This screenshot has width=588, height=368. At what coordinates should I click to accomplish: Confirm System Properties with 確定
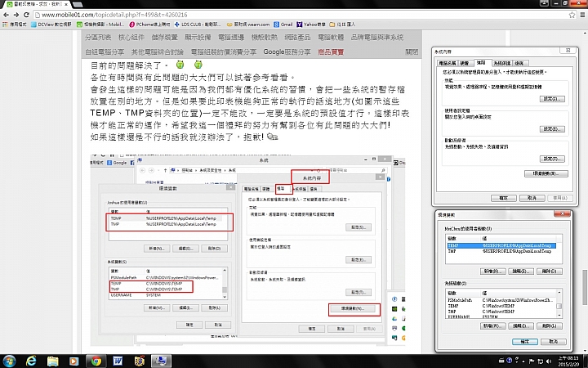pyautogui.click(x=504, y=198)
